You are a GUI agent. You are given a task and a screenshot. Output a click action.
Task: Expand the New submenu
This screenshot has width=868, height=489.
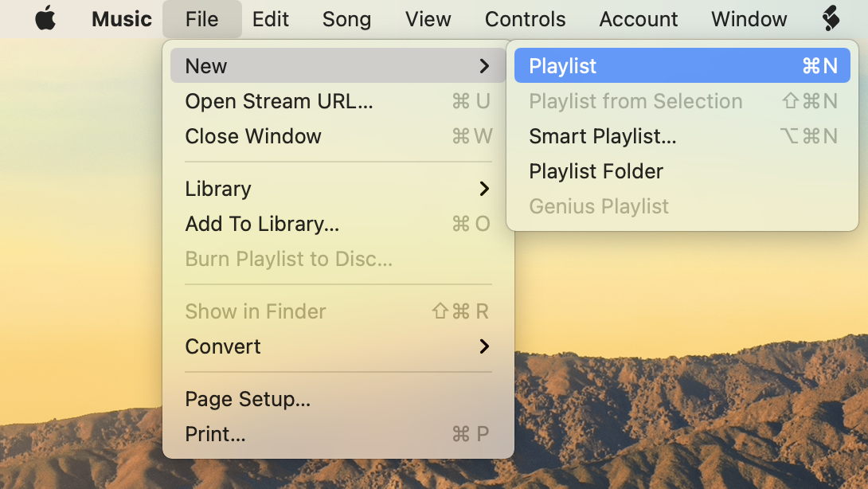[x=338, y=66]
